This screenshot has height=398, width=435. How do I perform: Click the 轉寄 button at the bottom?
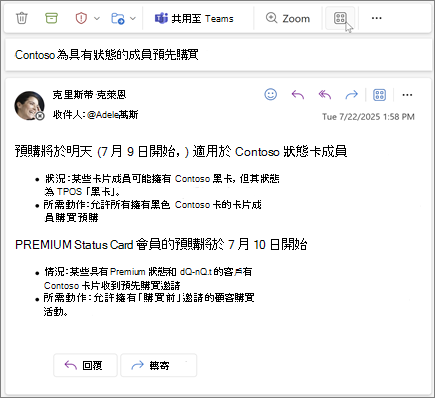(159, 365)
